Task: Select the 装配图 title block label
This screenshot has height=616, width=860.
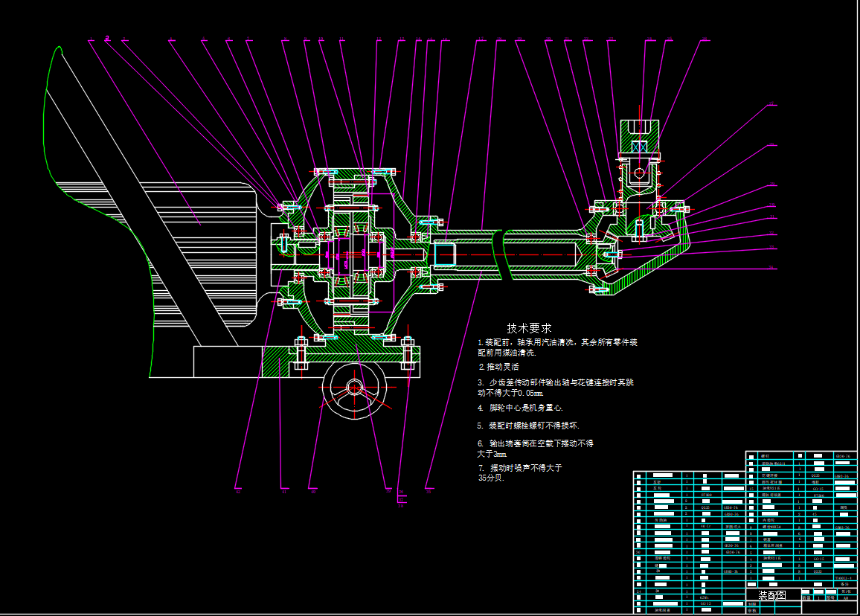Action: click(771, 596)
